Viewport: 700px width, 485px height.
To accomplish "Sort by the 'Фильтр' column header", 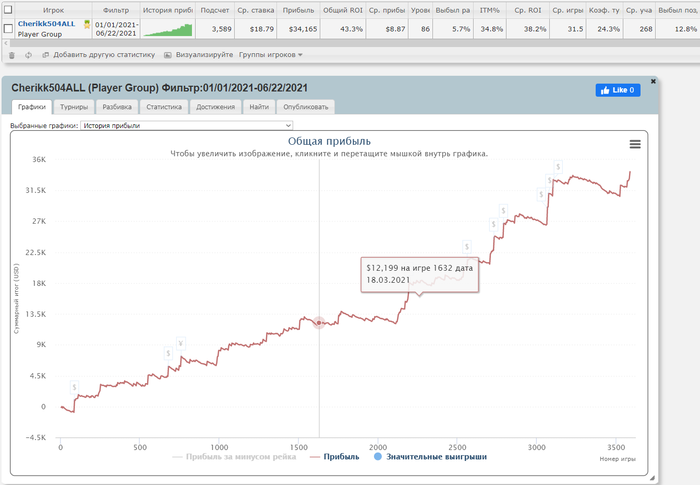I will pos(116,10).
